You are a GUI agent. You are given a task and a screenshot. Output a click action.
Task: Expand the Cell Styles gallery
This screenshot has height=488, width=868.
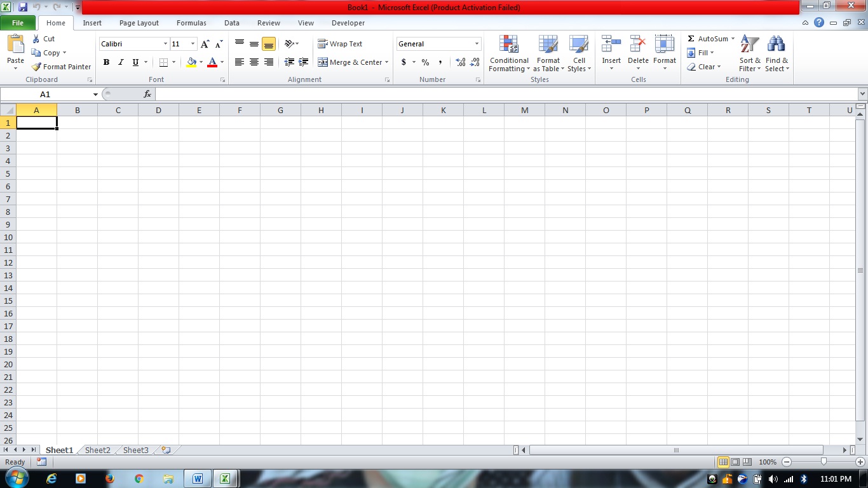click(579, 53)
